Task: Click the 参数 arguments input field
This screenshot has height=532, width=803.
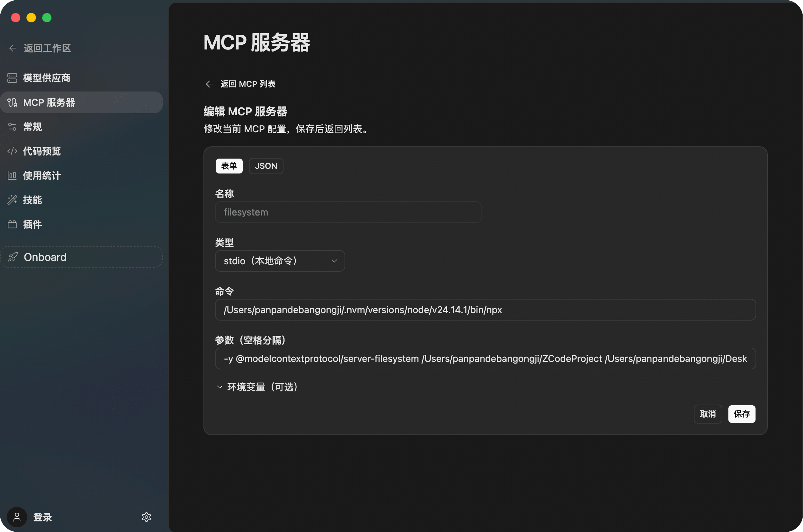Action: pyautogui.click(x=485, y=359)
